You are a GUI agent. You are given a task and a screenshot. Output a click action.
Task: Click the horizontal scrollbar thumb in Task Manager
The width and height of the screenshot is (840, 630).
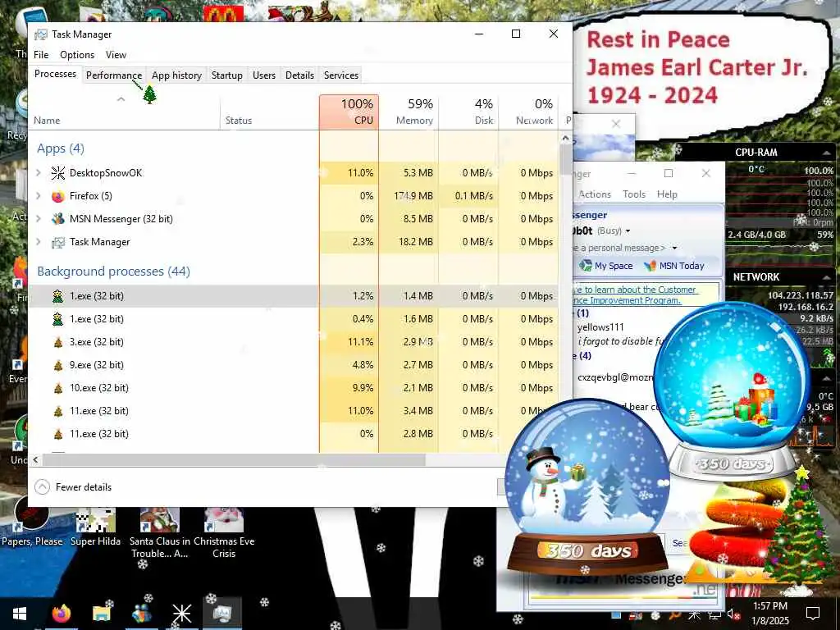(234, 459)
